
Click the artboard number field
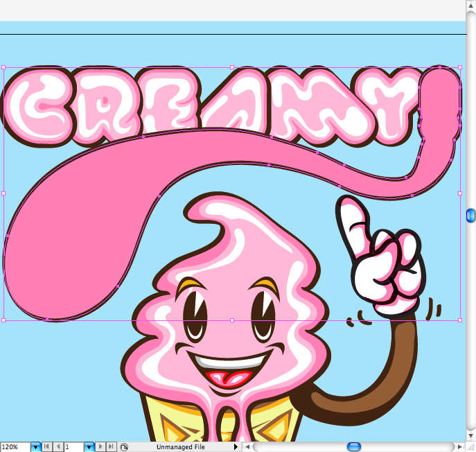[x=73, y=447]
